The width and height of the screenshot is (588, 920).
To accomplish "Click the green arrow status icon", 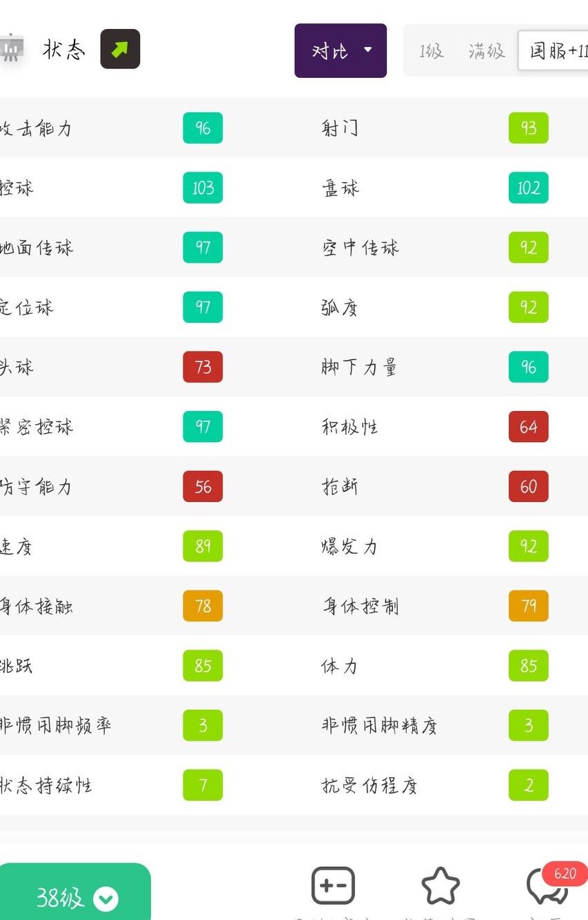I will click(x=120, y=49).
